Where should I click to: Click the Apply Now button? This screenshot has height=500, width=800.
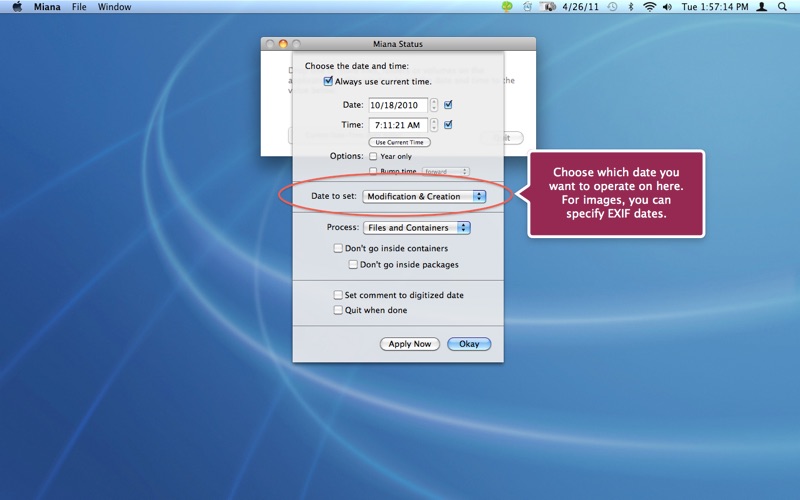point(410,344)
